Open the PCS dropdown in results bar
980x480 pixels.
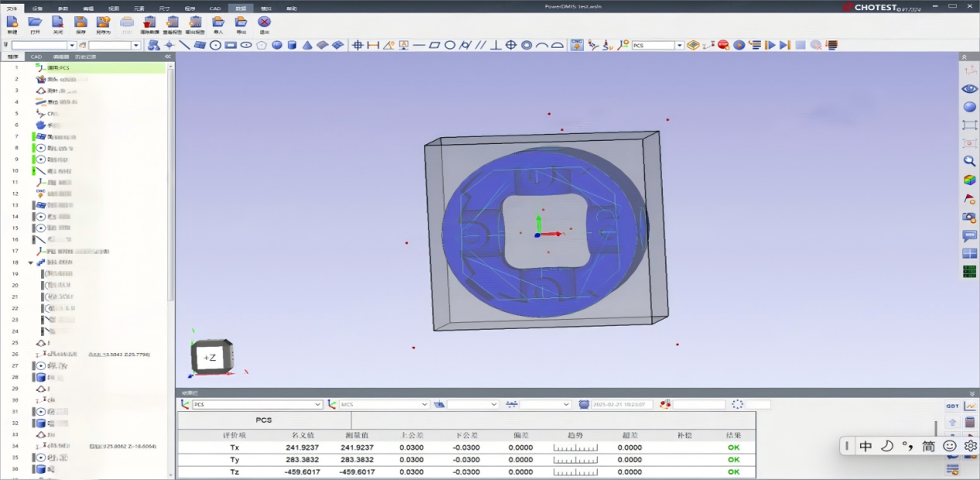(x=257, y=404)
